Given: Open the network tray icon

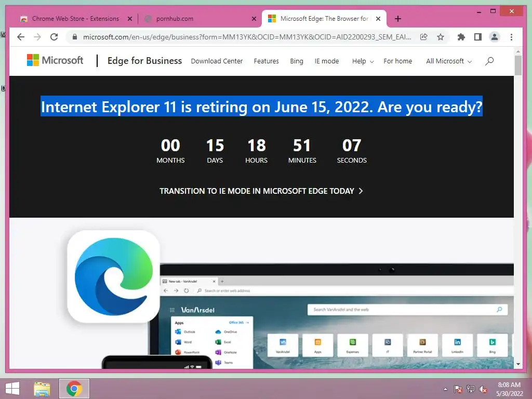Looking at the screenshot, I should click(471, 389).
